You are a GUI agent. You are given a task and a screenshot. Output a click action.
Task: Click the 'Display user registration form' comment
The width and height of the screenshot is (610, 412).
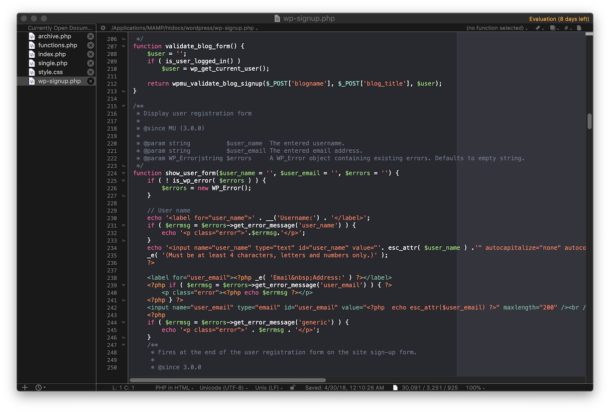point(197,113)
